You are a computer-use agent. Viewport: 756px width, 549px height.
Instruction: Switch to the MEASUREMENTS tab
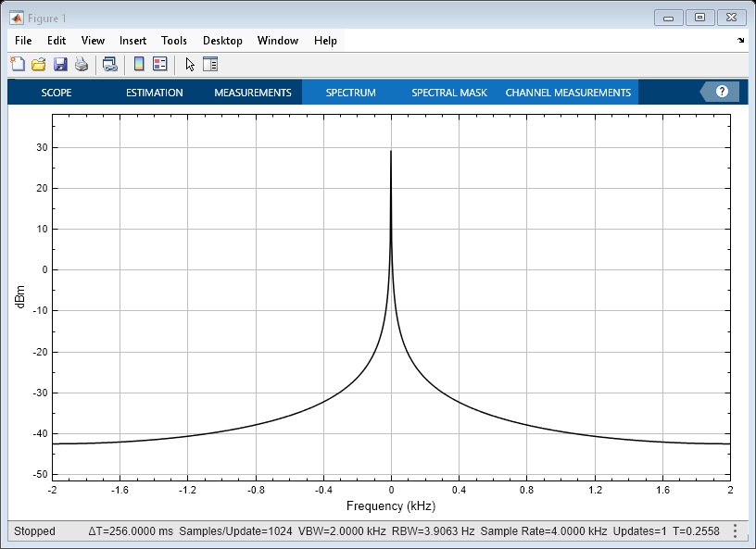(253, 92)
